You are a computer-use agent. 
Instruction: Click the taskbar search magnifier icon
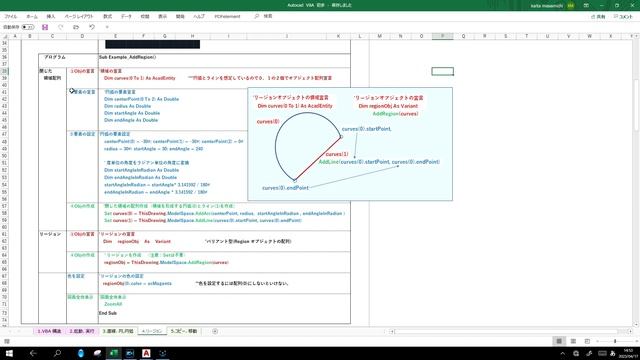[x=57, y=353]
